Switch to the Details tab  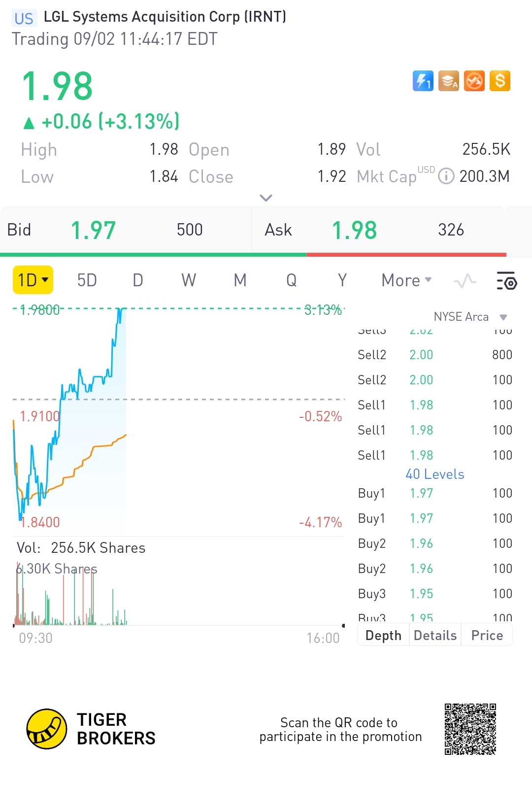tap(435, 636)
